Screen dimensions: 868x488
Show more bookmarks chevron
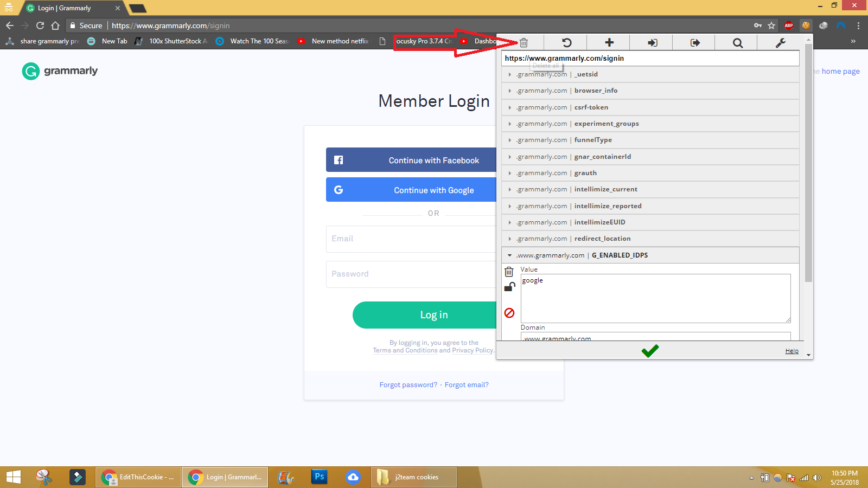[x=853, y=41]
